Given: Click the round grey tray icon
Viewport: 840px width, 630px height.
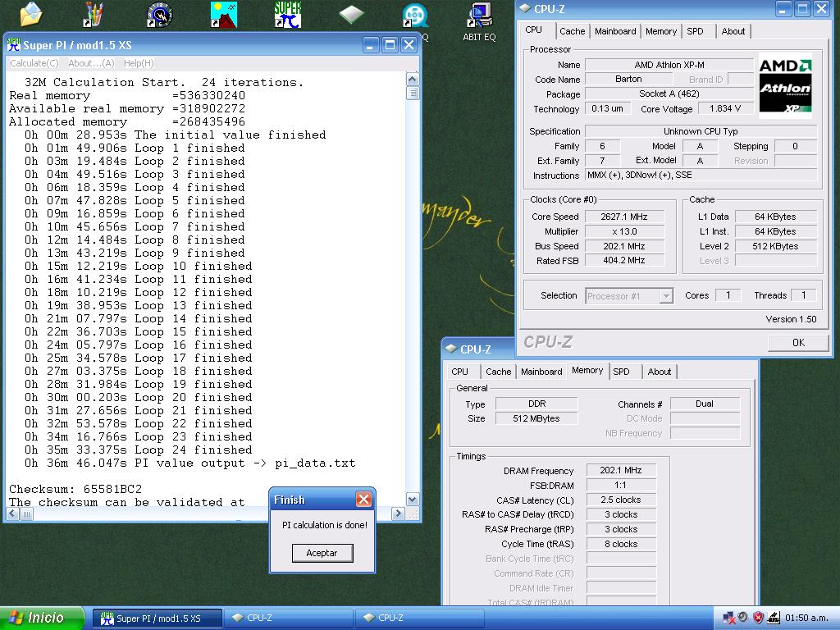Looking at the screenshot, I should coord(743,618).
